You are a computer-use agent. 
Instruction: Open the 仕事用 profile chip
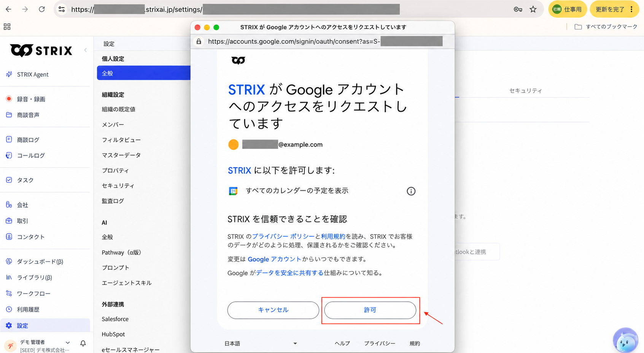point(568,9)
